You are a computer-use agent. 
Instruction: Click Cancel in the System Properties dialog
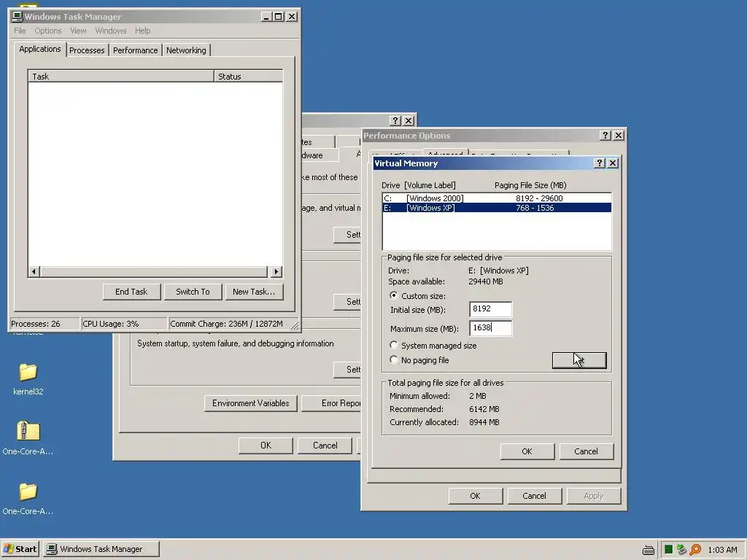(x=325, y=446)
